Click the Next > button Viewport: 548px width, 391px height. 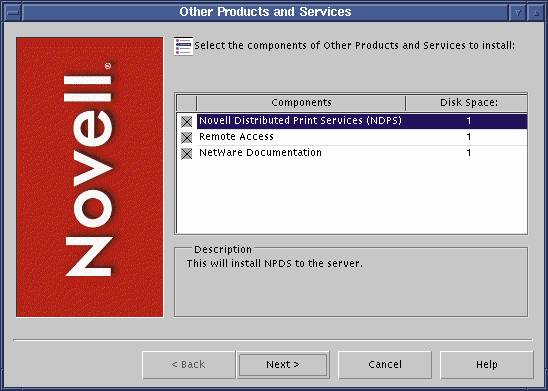(283, 365)
